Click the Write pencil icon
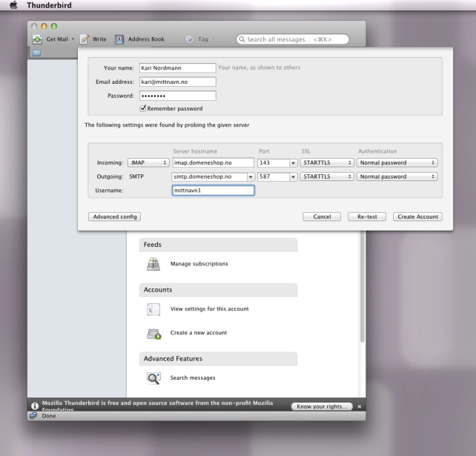Image resolution: width=476 pixels, height=456 pixels. pos(84,39)
